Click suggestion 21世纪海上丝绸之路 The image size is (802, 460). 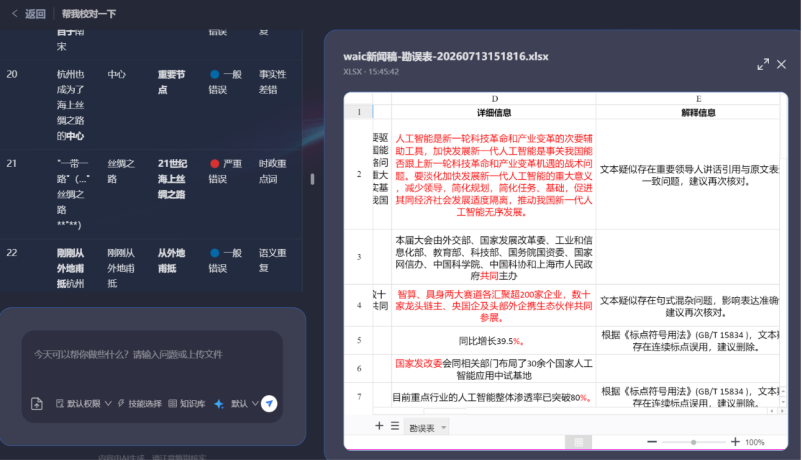[x=172, y=179]
